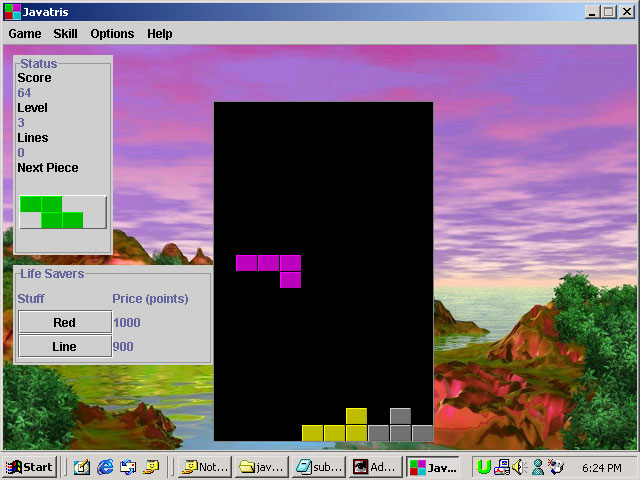Screen dimensions: 640x480
Task: Click the Windows Start button
Action: tap(29, 467)
